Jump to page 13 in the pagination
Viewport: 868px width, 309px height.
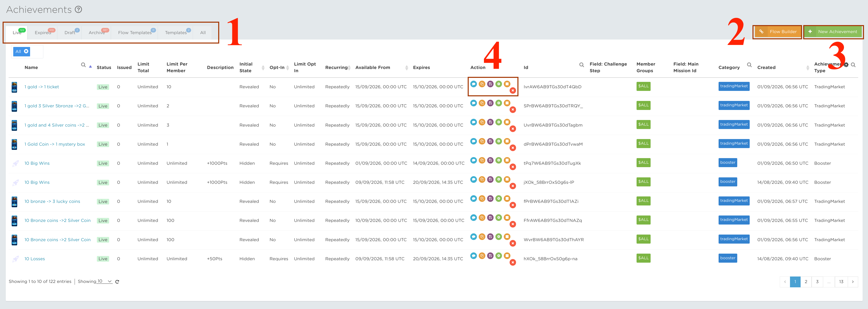point(841,282)
